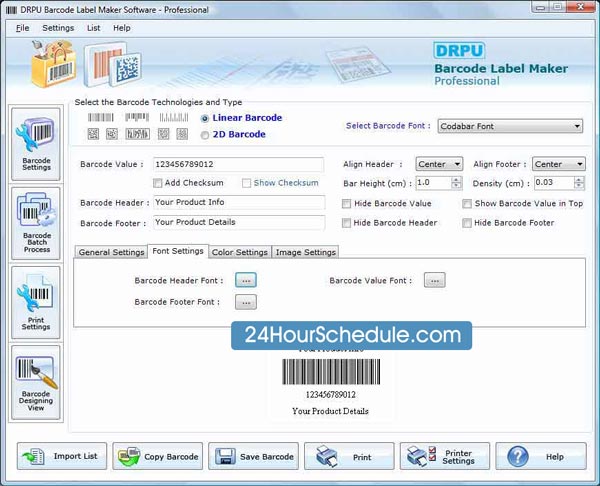Select third linear barcode sample icon
Screen dimensions: 600x486
pyautogui.click(x=174, y=117)
